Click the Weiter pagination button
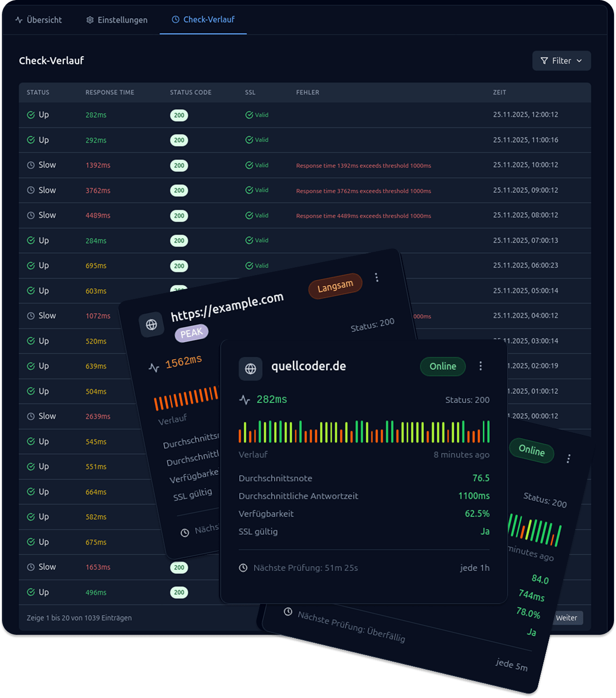 coord(568,618)
